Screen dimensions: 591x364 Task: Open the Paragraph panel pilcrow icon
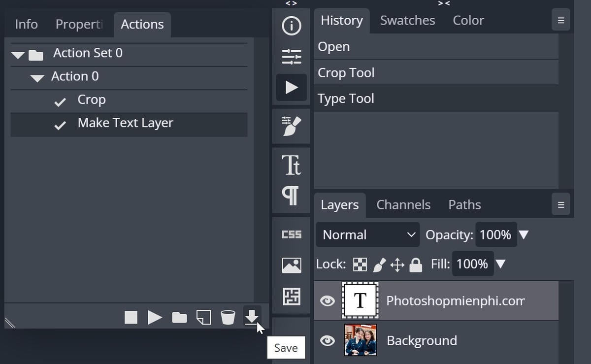pyautogui.click(x=291, y=196)
